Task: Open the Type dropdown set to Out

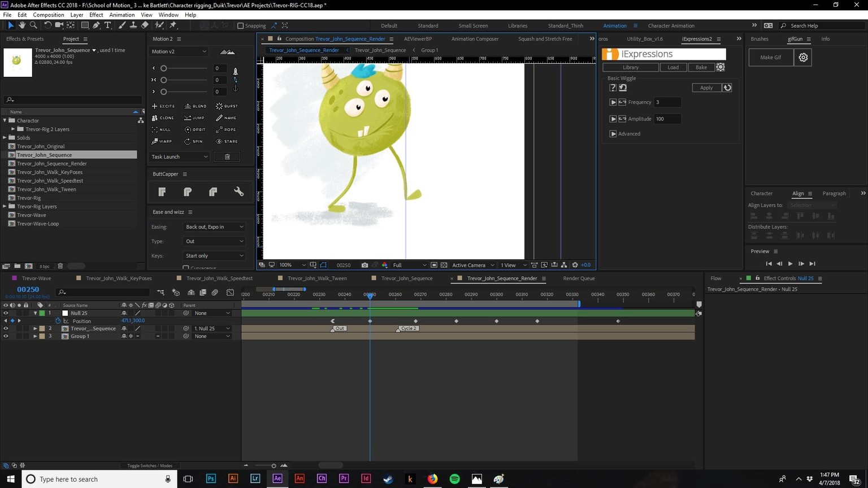Action: (214, 241)
